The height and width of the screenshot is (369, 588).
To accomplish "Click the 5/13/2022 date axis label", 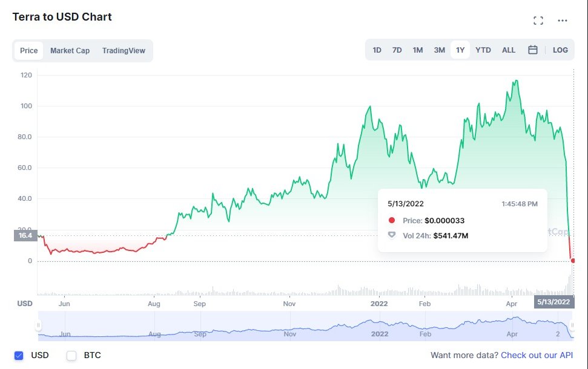I will [x=554, y=302].
